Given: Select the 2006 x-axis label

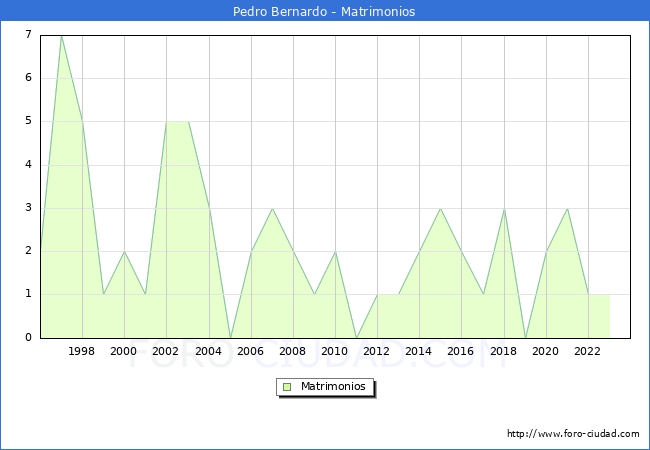Looking at the screenshot, I should coord(250,351).
